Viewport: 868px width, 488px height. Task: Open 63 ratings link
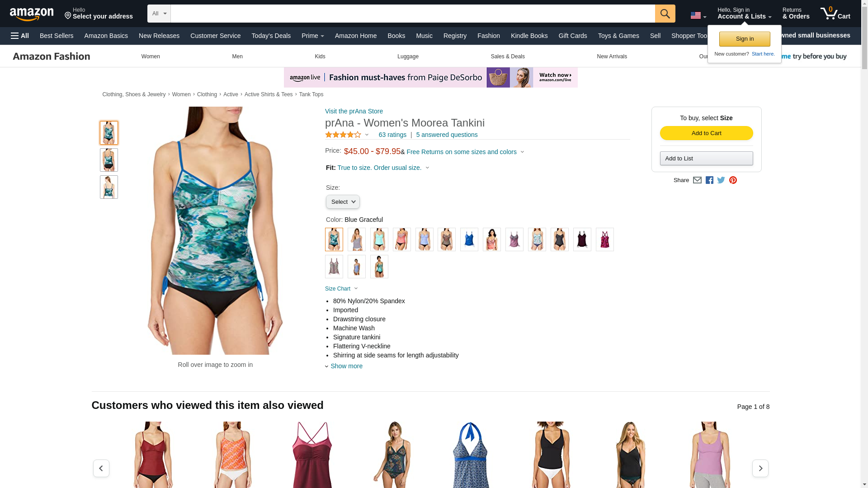[x=392, y=135]
